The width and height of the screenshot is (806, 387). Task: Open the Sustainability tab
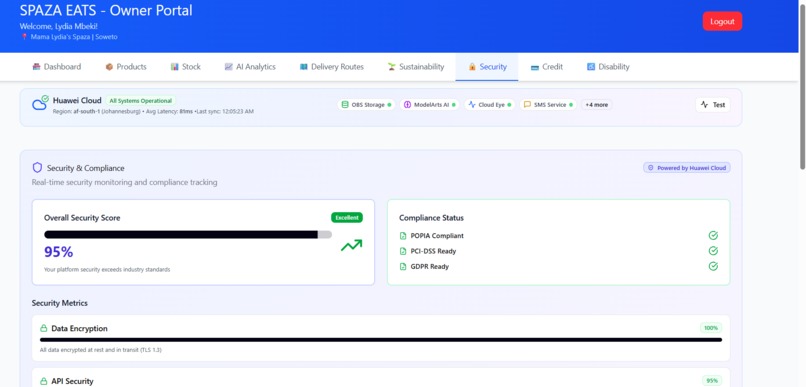click(x=416, y=67)
